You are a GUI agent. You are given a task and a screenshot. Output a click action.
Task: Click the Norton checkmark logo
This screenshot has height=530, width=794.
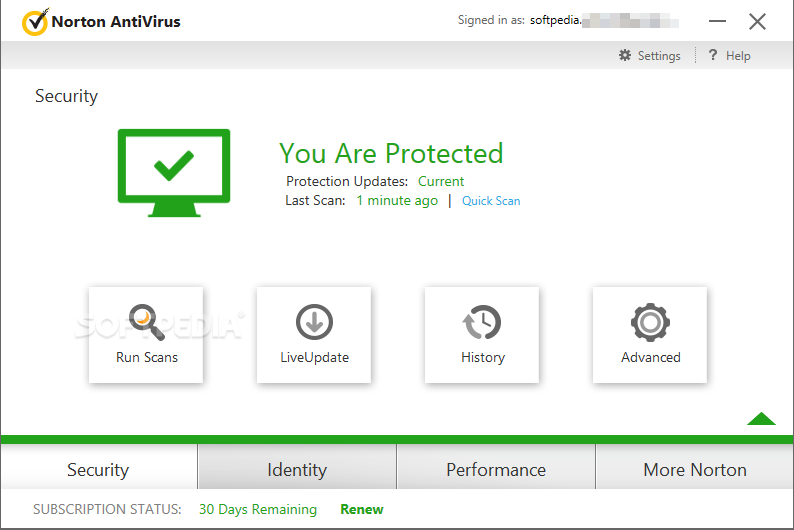(x=35, y=22)
